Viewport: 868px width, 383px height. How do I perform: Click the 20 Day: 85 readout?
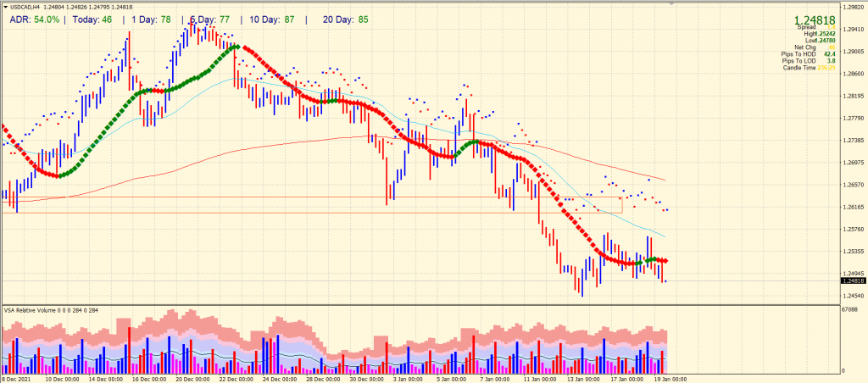click(x=346, y=20)
